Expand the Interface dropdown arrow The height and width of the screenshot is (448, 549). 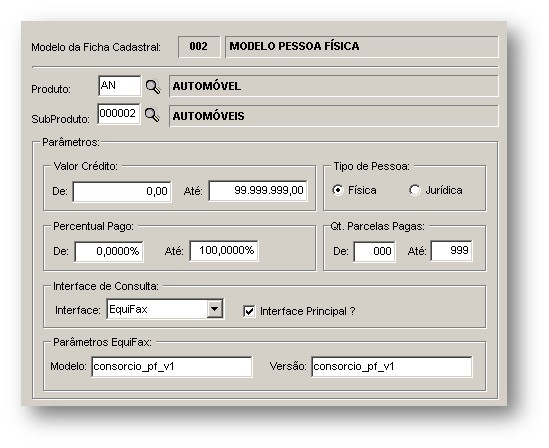coord(214,309)
